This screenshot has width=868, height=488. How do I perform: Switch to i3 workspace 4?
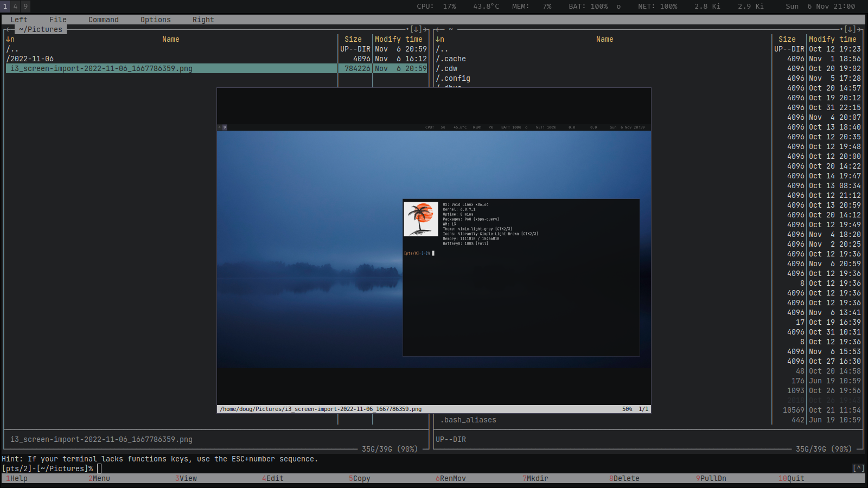click(x=15, y=7)
